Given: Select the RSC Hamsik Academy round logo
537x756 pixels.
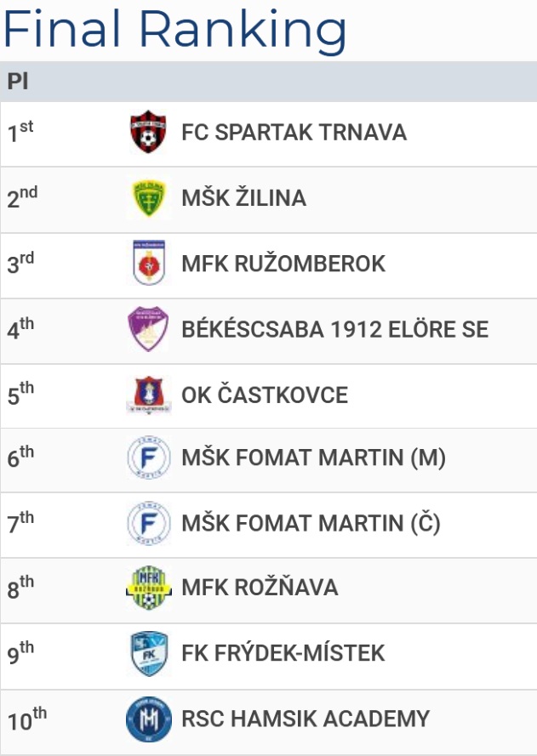Looking at the screenshot, I should click(x=149, y=719).
